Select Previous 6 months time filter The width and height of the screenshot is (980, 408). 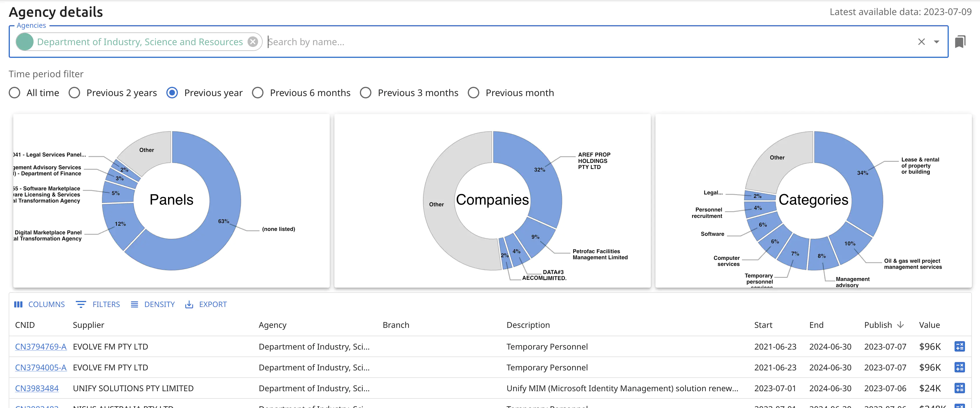tap(257, 93)
